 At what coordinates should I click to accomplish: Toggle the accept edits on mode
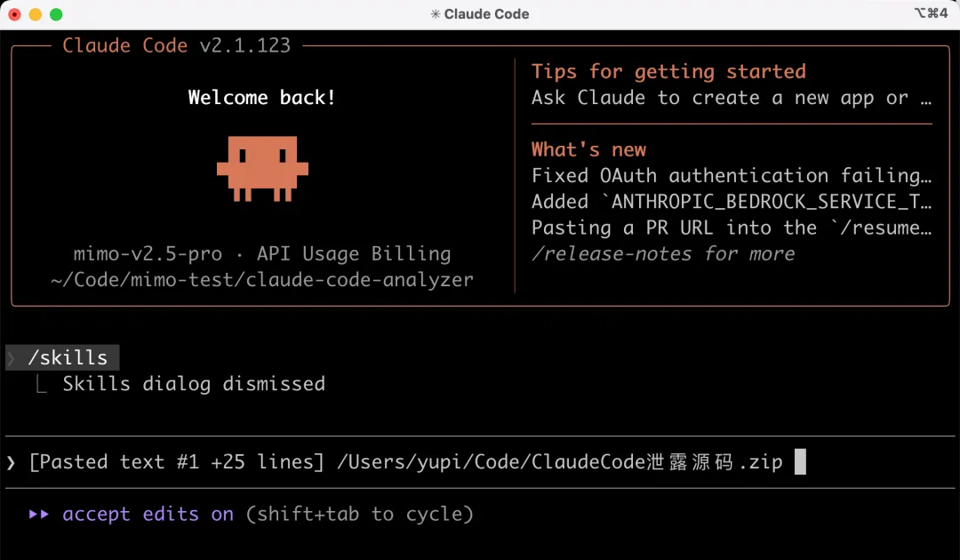tap(148, 514)
